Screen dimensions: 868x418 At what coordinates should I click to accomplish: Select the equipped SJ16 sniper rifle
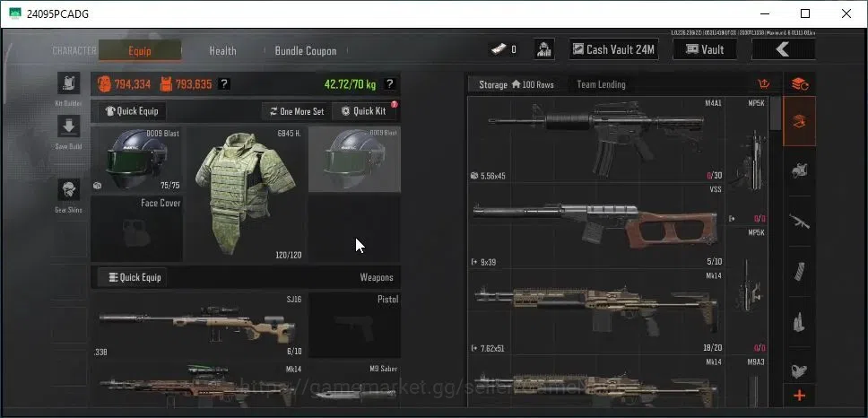[198, 325]
